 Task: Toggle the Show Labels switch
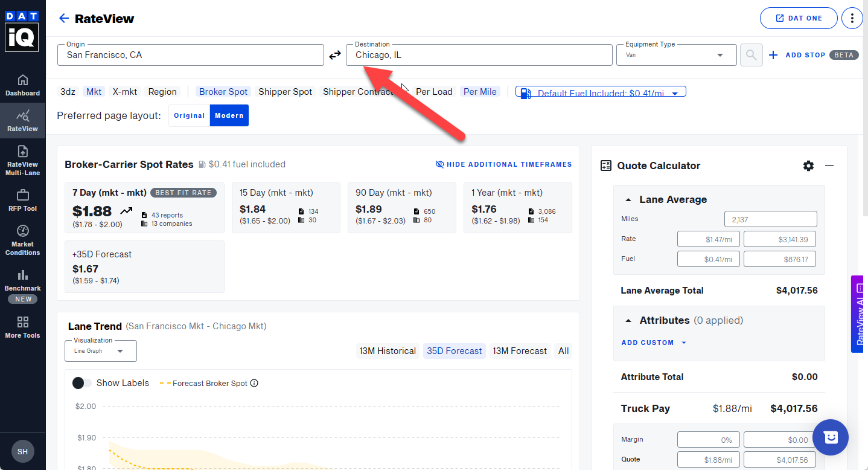tap(82, 383)
